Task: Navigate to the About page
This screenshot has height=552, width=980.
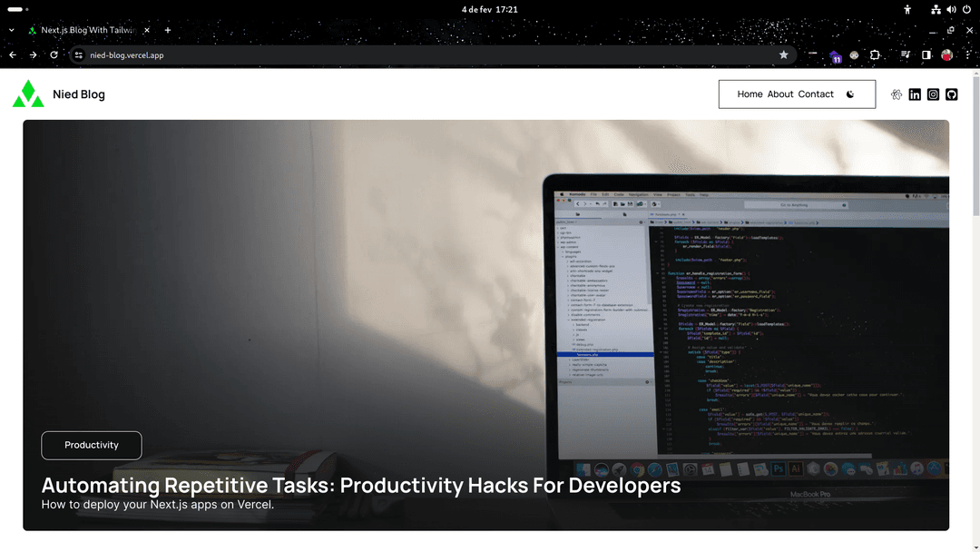Action: pos(780,94)
